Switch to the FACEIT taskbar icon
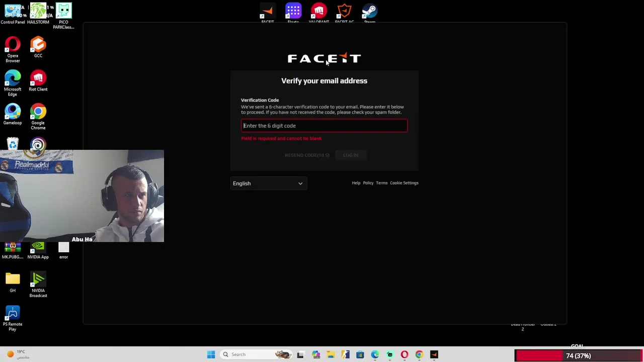 point(434,354)
